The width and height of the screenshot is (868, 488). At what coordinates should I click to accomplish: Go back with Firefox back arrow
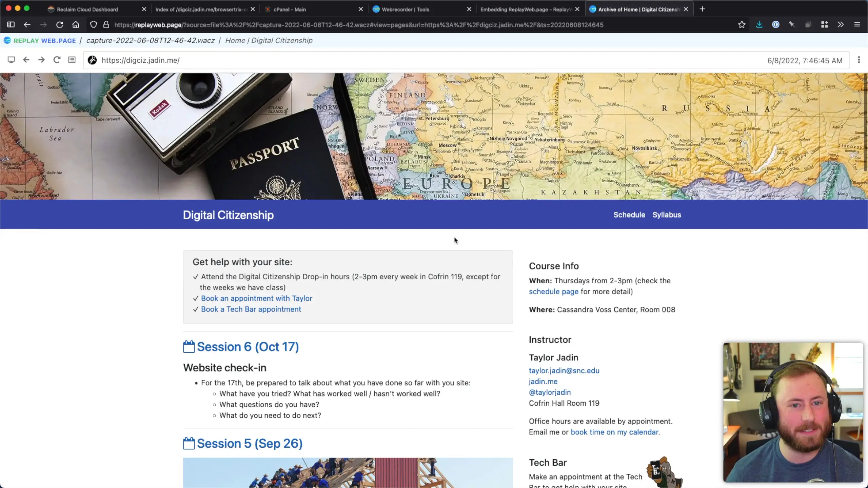coord(27,25)
